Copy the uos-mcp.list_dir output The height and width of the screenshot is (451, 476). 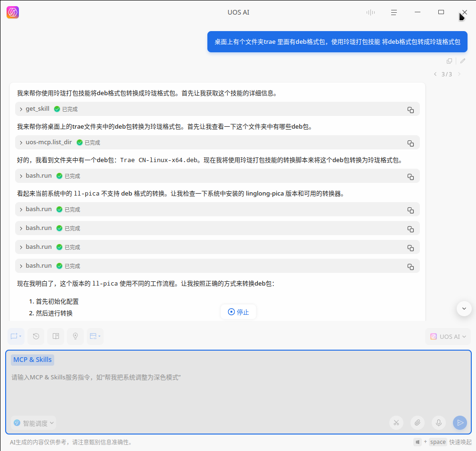(410, 143)
